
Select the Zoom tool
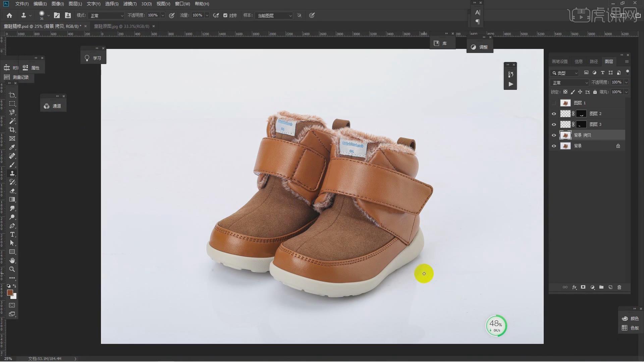coord(12,269)
